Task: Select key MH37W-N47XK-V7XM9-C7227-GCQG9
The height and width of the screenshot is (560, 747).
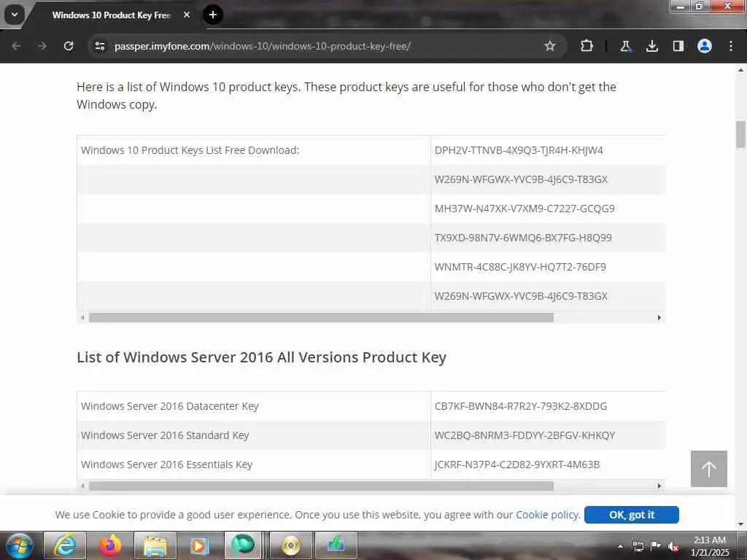Action: pos(525,209)
